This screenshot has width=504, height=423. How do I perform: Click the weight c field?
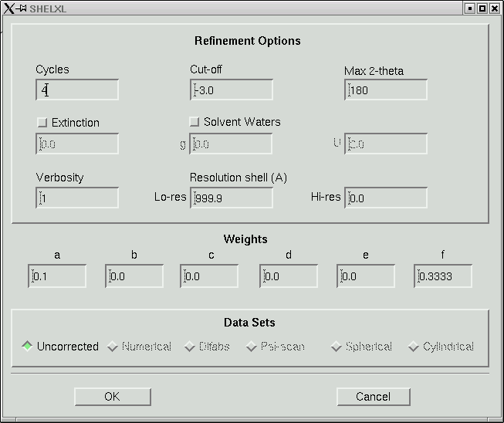[x=209, y=276]
